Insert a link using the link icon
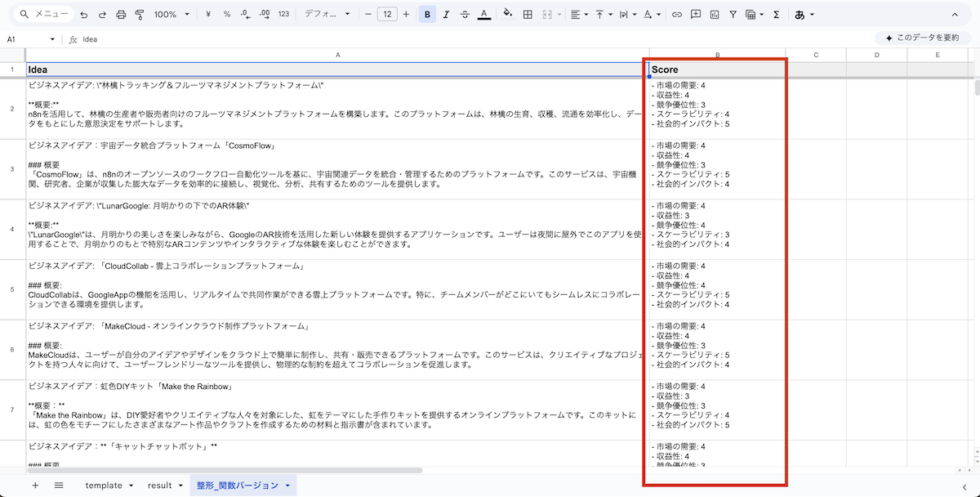The image size is (980, 497). (677, 15)
